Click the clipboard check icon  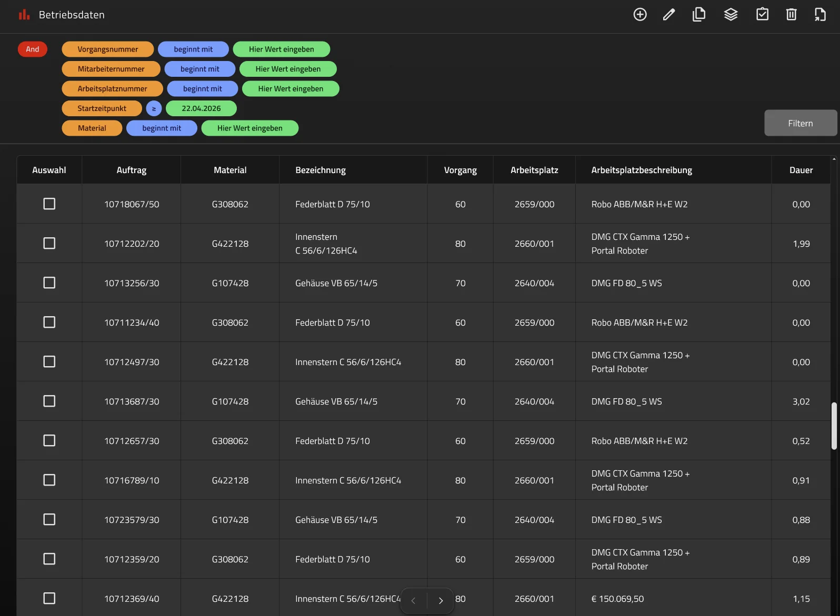pyautogui.click(x=762, y=14)
